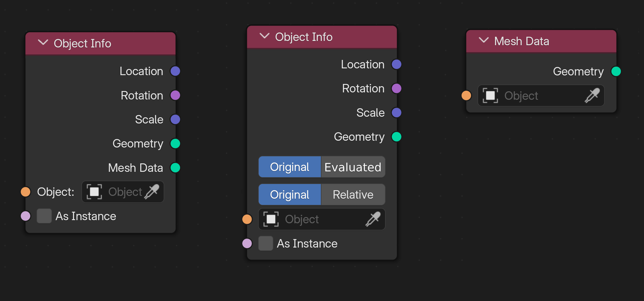Collapse the Mesh Data node
This screenshot has width=644, height=301.
point(484,40)
